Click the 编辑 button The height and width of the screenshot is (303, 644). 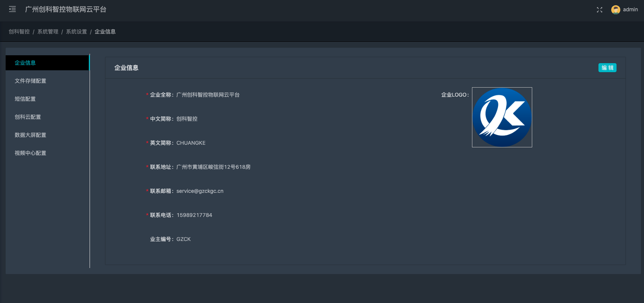pyautogui.click(x=607, y=68)
